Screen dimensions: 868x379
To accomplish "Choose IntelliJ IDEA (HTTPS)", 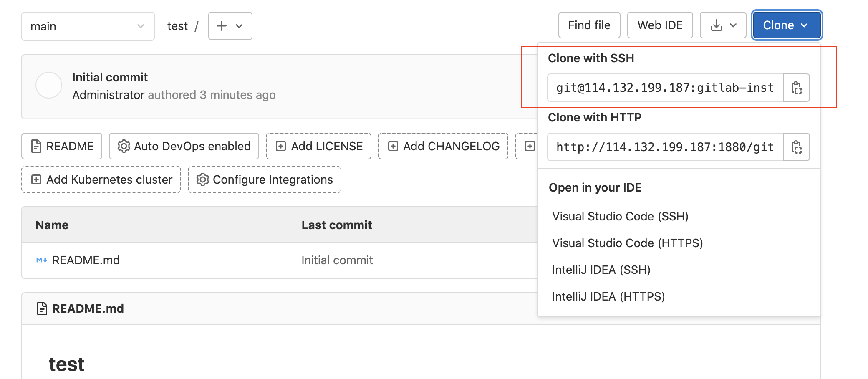I will tap(608, 296).
